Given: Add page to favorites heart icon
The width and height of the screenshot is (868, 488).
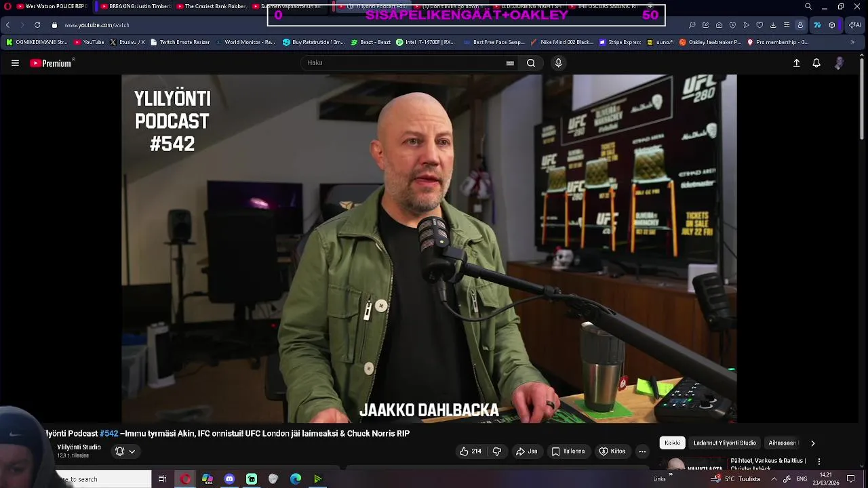Looking at the screenshot, I should click(759, 25).
